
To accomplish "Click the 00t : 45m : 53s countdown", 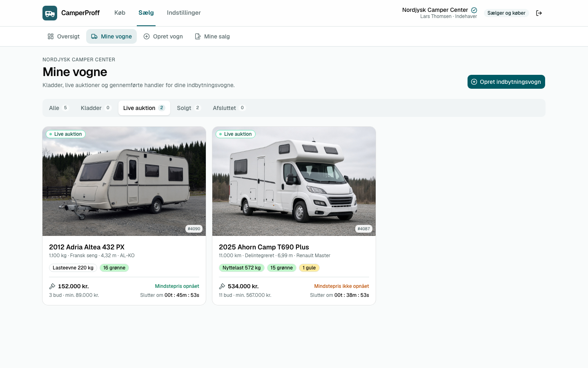I will point(182,295).
